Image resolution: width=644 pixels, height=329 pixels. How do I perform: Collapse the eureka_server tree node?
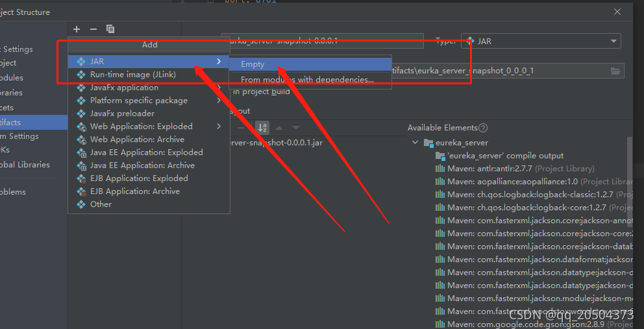pyautogui.click(x=415, y=143)
